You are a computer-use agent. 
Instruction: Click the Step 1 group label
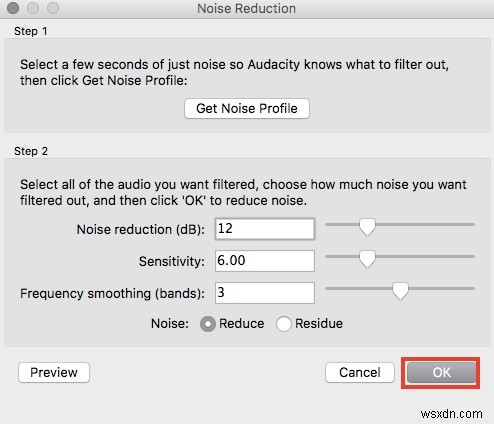click(x=31, y=31)
